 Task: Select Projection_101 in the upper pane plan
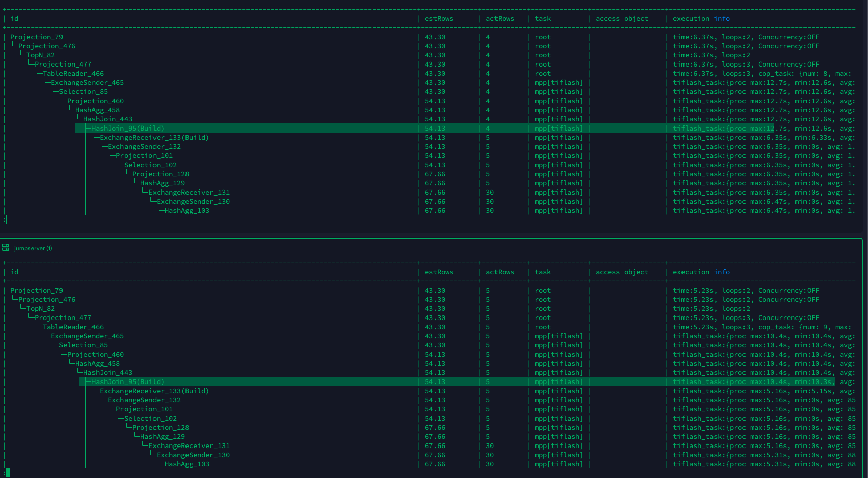(x=144, y=156)
